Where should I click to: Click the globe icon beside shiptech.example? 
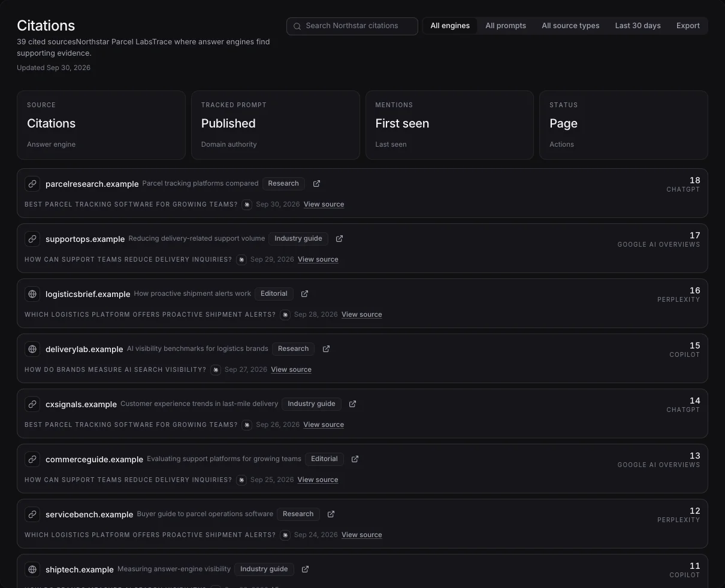[32, 569]
